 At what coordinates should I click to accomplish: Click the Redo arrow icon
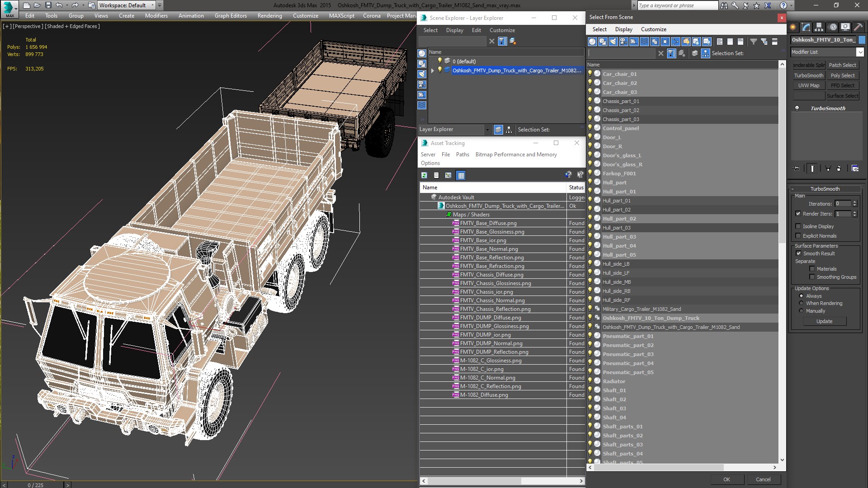pyautogui.click(x=75, y=5)
